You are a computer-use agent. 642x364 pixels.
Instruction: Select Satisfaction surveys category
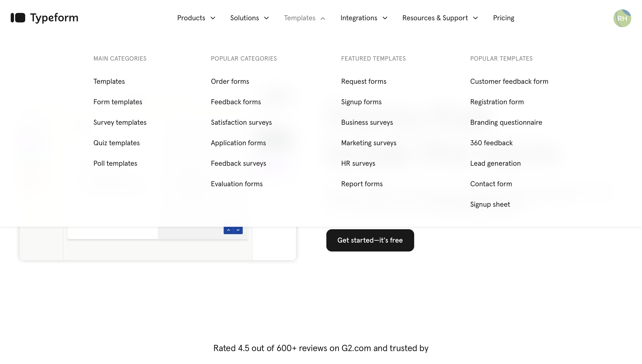241,123
